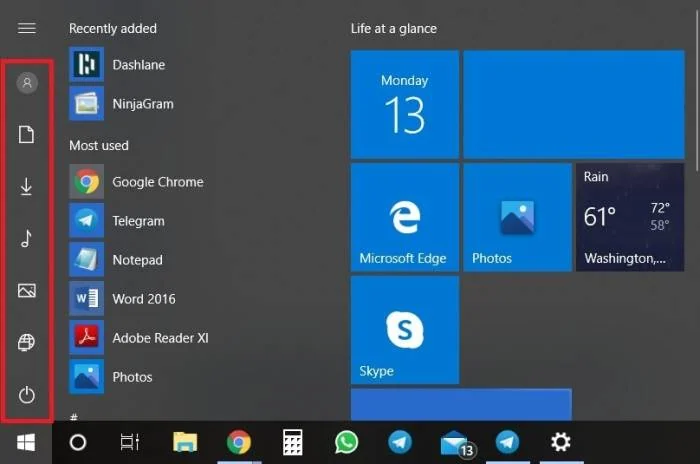Viewport: 700px width, 464px height.
Task: Open Downloads folder icon in sidebar
Action: (x=26, y=187)
